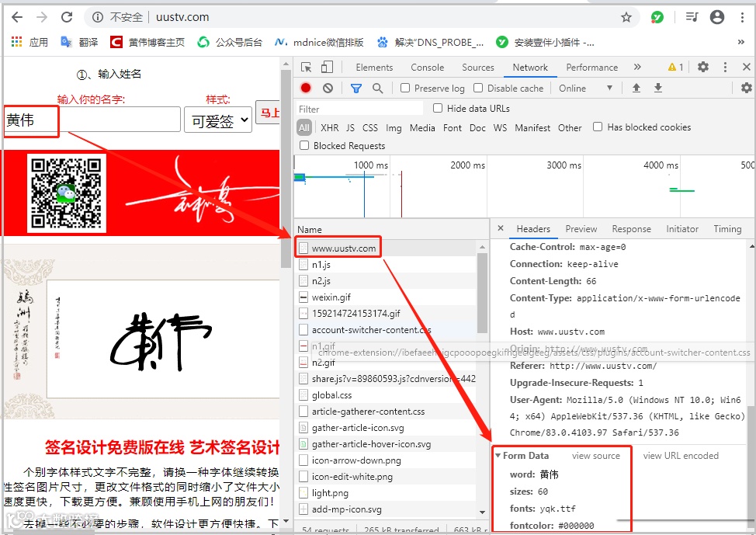Select the light.png request
Image resolution: width=756 pixels, height=535 pixels.
(385, 493)
